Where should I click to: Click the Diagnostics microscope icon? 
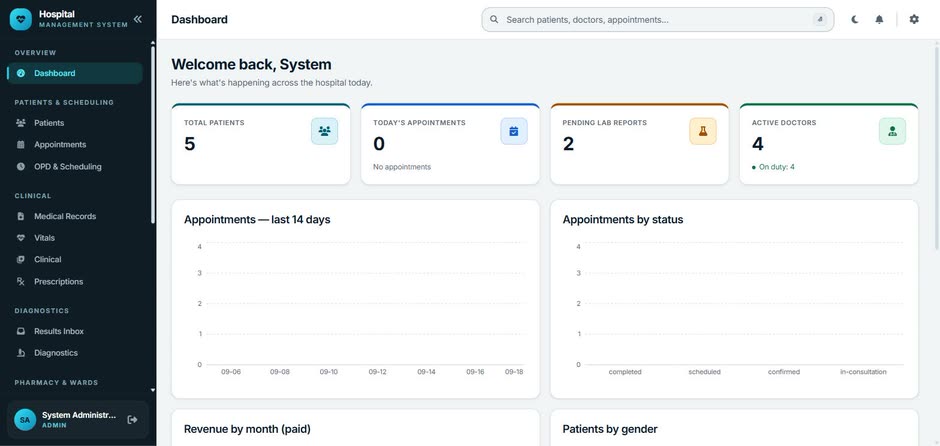pyautogui.click(x=21, y=353)
